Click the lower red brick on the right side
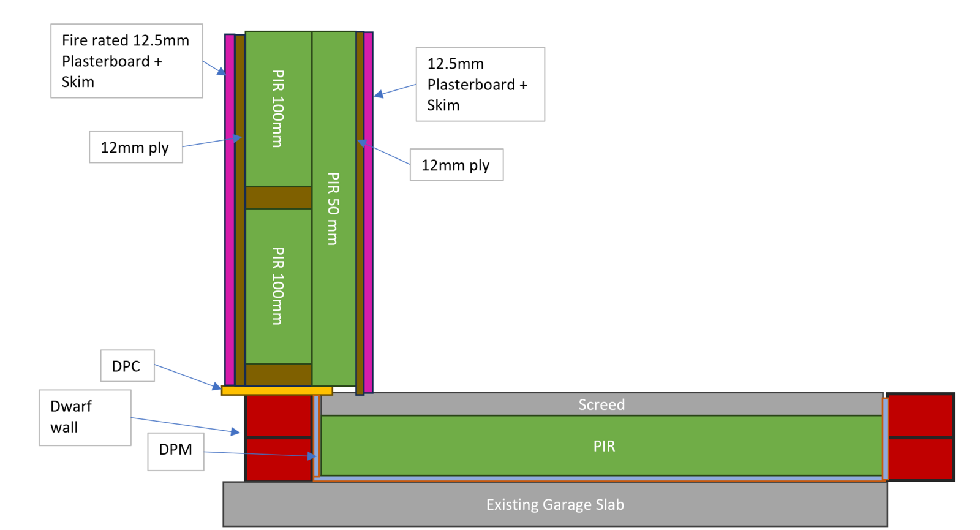 coord(921,459)
